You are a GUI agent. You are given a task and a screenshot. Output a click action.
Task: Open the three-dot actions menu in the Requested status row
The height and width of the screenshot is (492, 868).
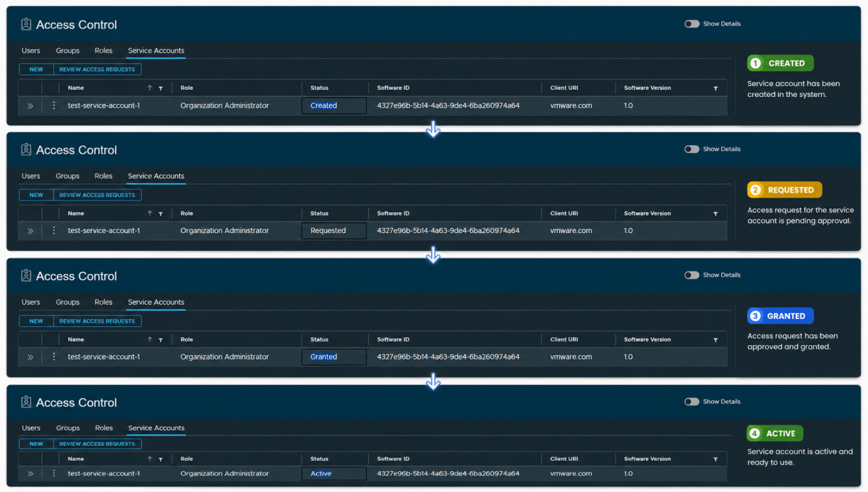(54, 231)
